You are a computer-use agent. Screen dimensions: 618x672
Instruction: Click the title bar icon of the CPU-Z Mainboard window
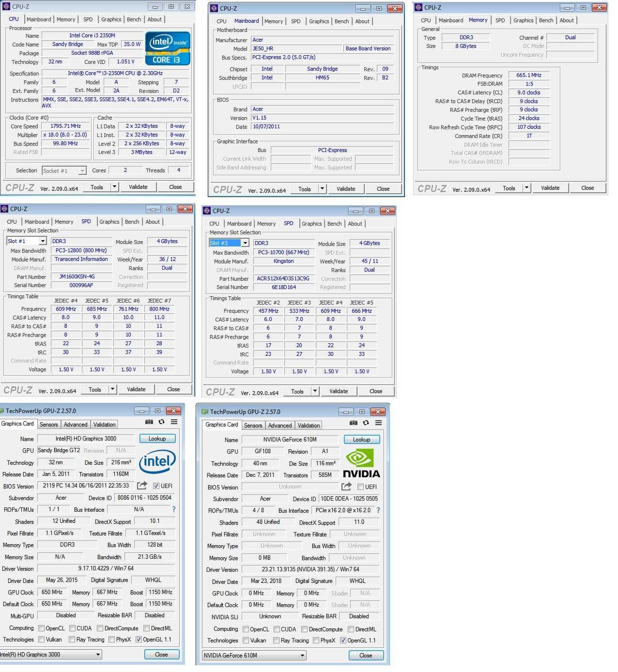point(214,8)
